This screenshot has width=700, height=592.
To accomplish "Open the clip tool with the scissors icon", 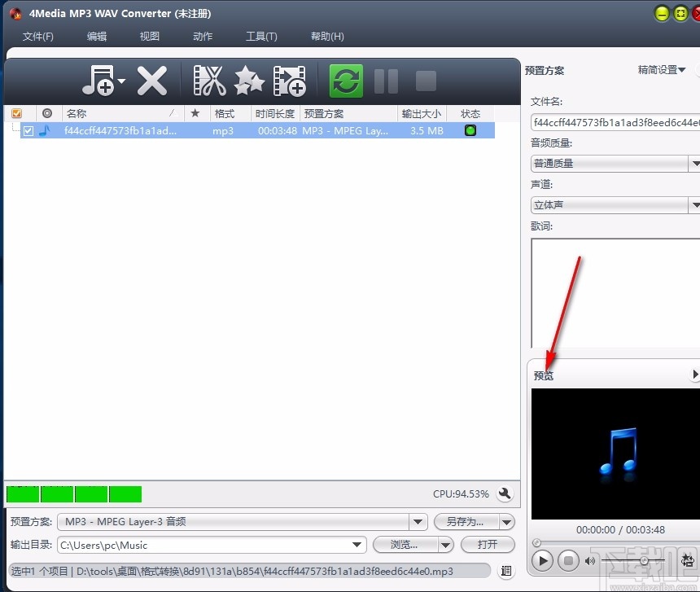I will 208,81.
